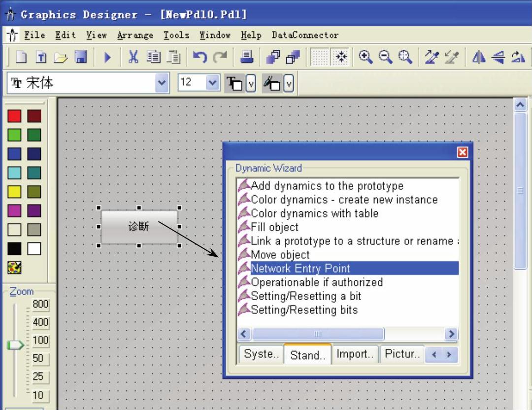The image size is (532, 410).
Task: Mirror object horizontally icon
Action: 478,57
